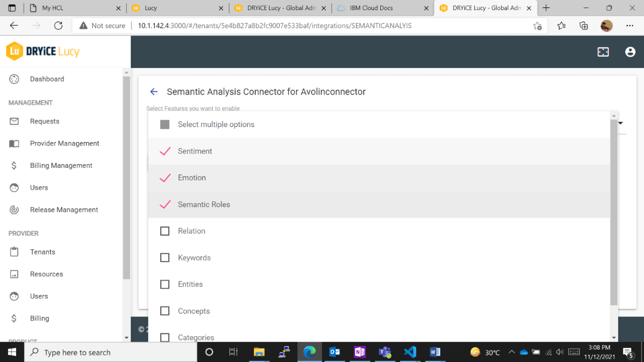Open Outlook from the taskbar

[334, 352]
